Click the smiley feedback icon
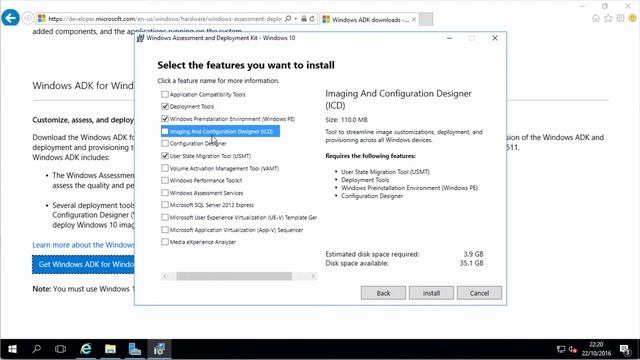Image resolution: width=640 pixels, height=360 pixels. (633, 18)
